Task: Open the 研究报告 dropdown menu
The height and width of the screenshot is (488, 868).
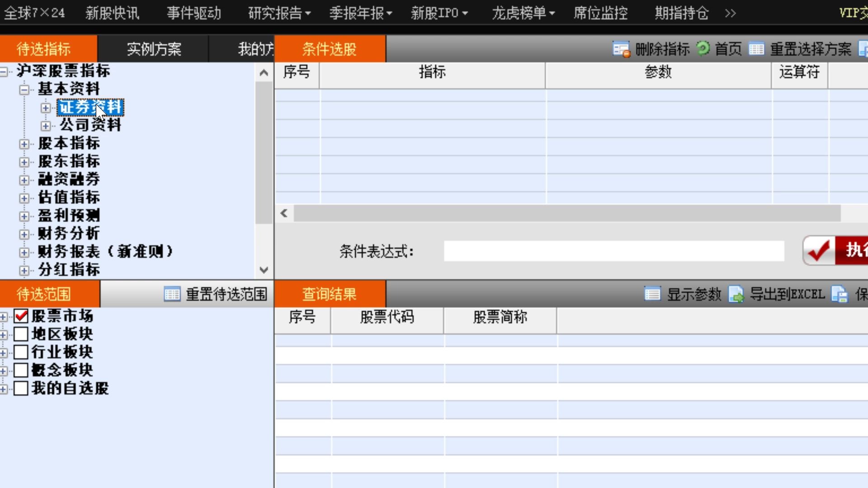Action: coord(279,13)
